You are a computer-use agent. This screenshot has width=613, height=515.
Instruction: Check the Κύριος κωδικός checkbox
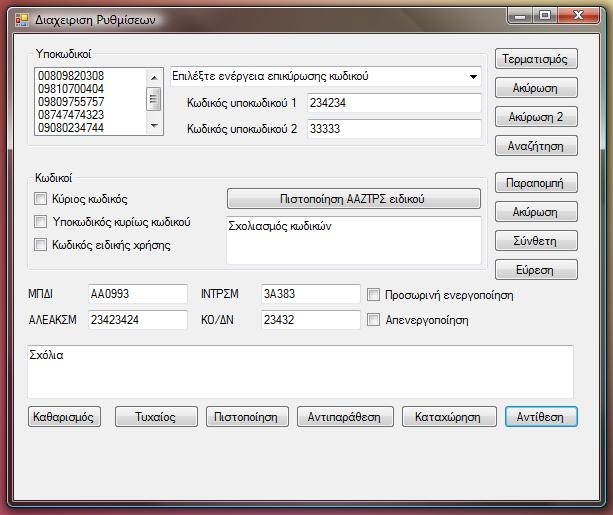point(41,199)
